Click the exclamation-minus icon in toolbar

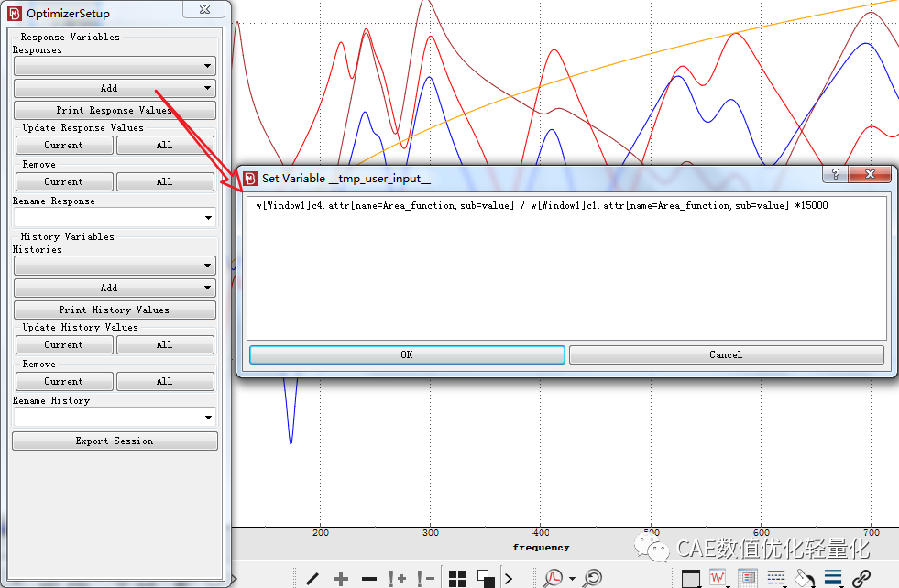point(425,578)
